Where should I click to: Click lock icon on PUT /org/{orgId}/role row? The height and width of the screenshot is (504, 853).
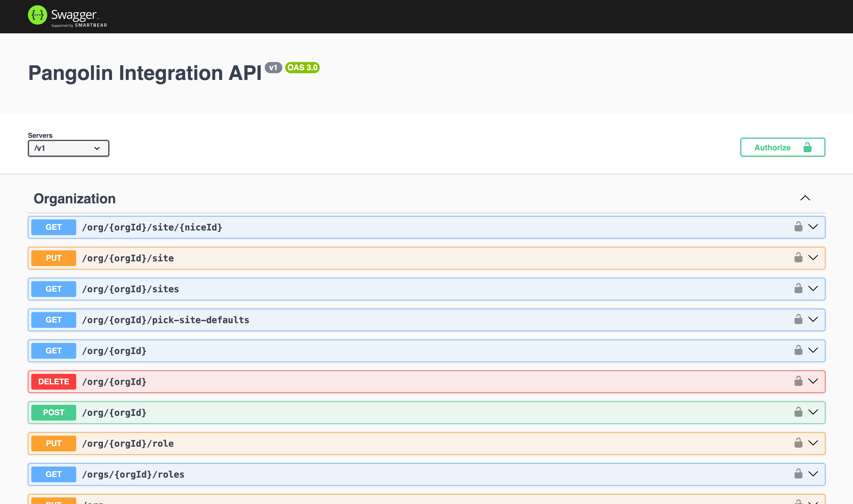[x=798, y=443]
